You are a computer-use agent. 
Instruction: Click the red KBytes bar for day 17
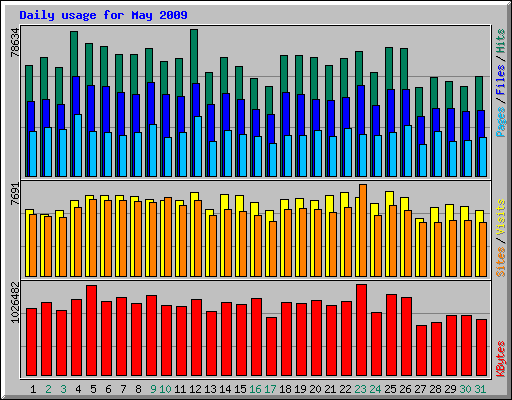click(271, 347)
